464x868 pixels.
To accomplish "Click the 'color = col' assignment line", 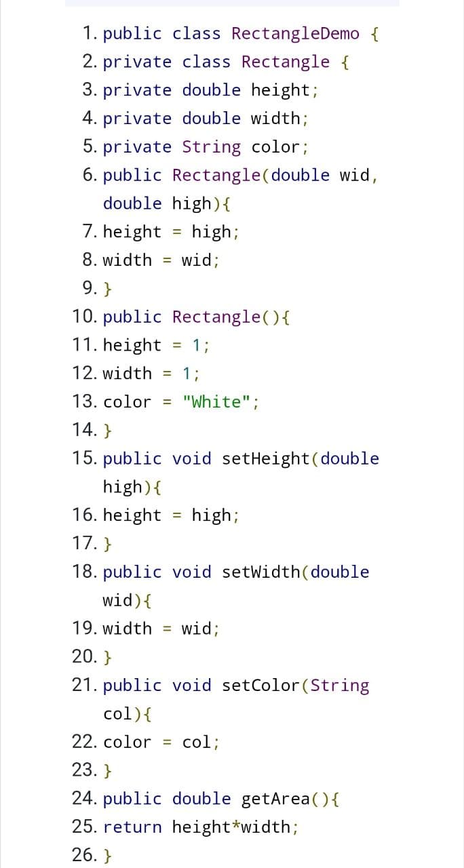I will (161, 742).
